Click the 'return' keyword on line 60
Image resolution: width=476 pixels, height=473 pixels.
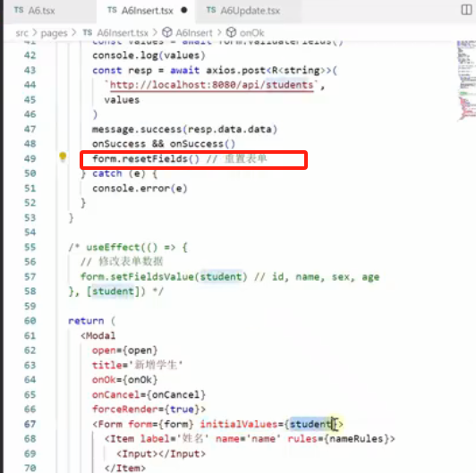[86, 321]
